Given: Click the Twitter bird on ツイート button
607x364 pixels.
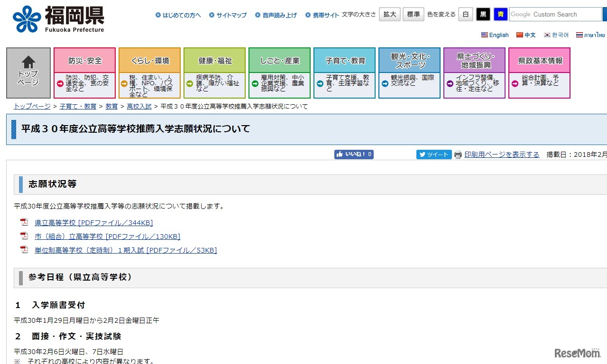Looking at the screenshot, I should click(x=422, y=154).
